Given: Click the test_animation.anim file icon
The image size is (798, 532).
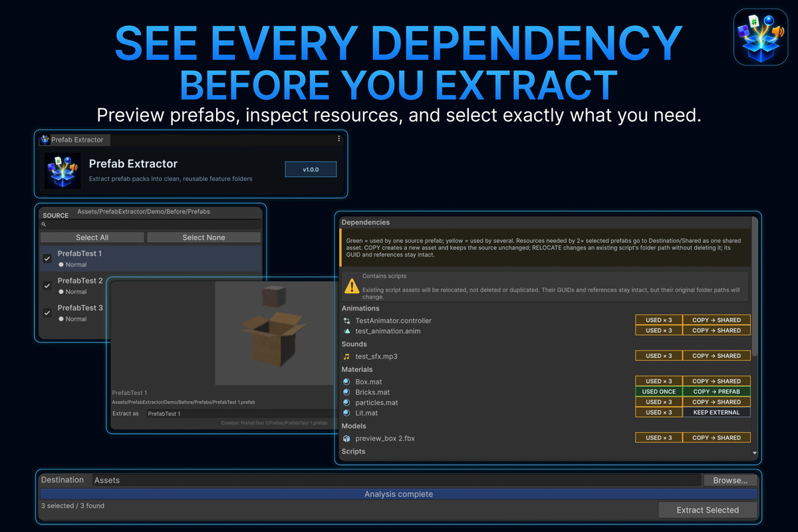Looking at the screenshot, I should pyautogui.click(x=346, y=331).
